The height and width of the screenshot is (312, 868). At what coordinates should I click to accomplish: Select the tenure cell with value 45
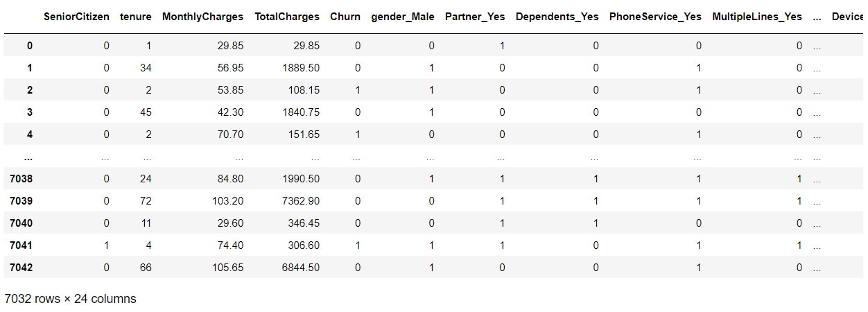click(x=145, y=112)
